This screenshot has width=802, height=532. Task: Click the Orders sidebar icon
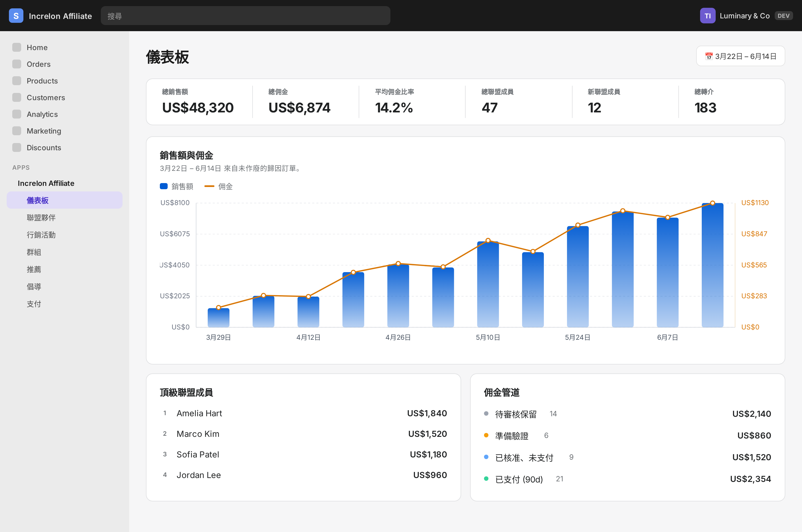click(x=17, y=64)
